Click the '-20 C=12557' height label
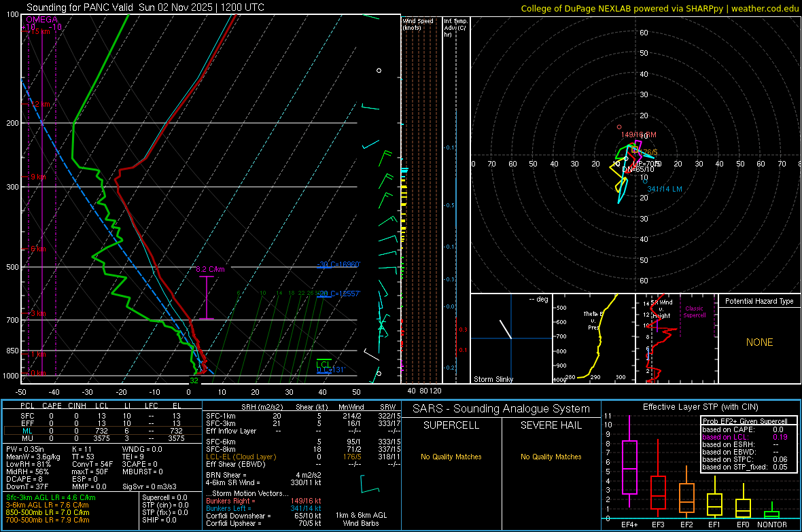The height and width of the screenshot is (532, 802). point(338,294)
